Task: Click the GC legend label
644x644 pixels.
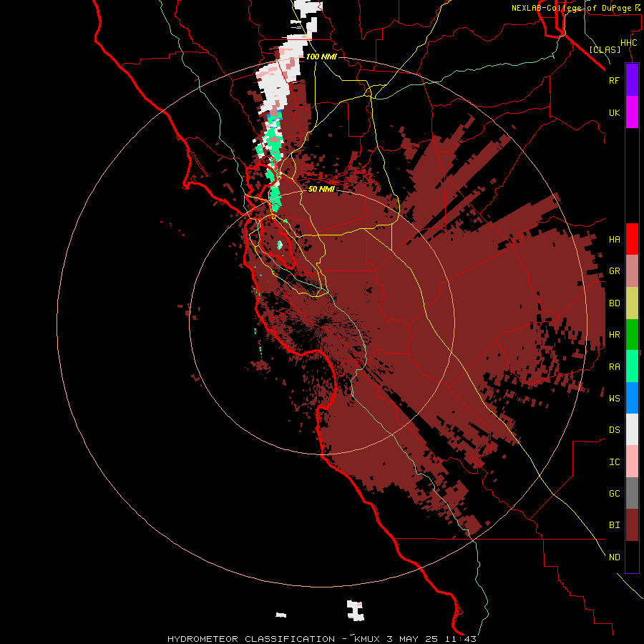Action: [x=614, y=494]
